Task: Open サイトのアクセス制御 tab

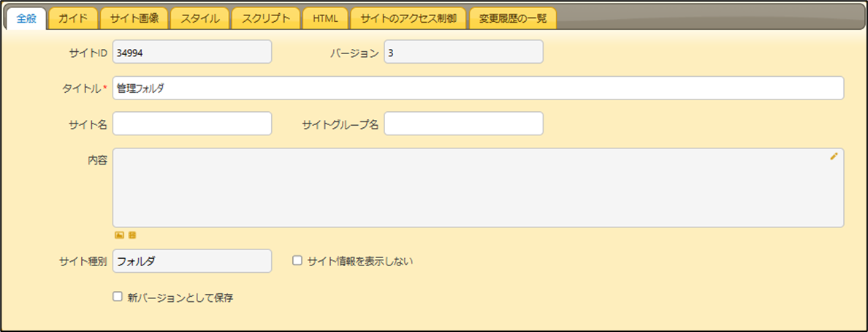Action: tap(408, 18)
